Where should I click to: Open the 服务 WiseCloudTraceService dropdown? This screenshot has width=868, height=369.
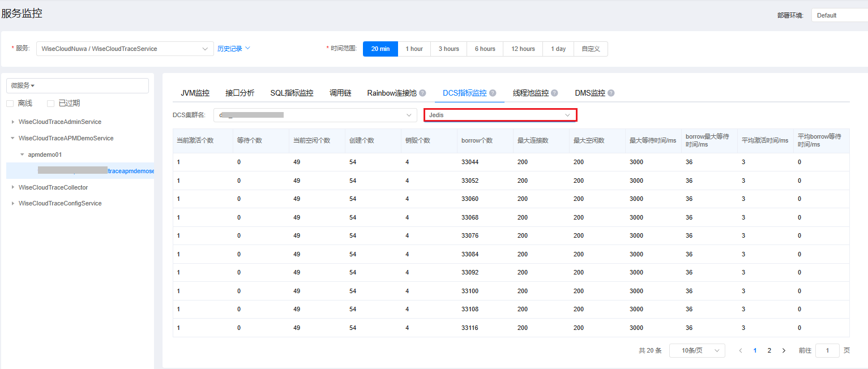click(125, 49)
